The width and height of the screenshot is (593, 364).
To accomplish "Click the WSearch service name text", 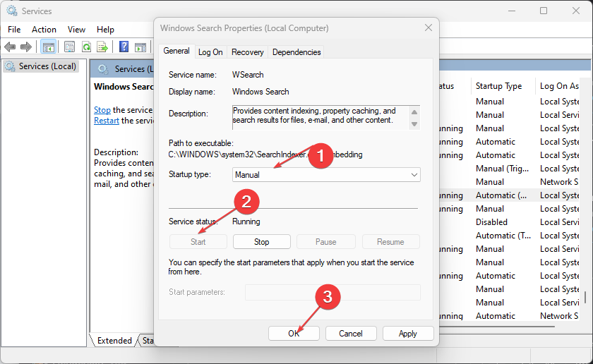I will pos(248,75).
